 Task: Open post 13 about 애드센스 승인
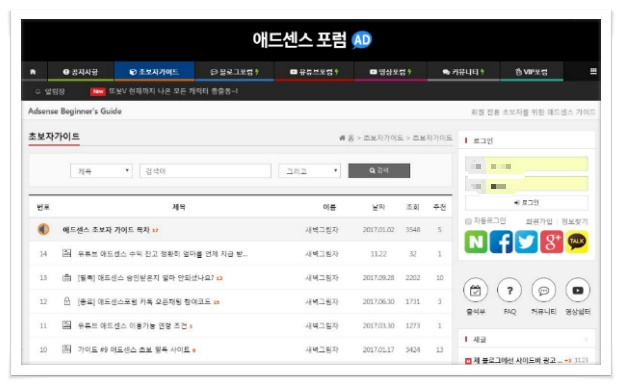point(146,278)
